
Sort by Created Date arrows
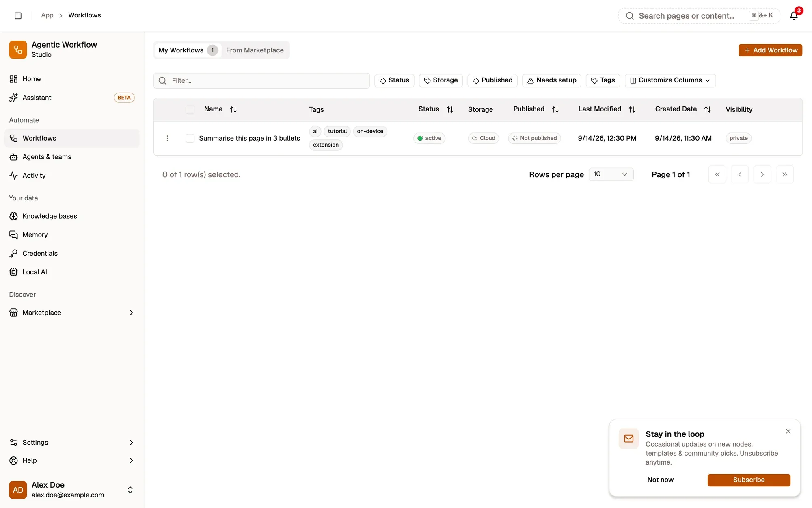click(x=708, y=109)
